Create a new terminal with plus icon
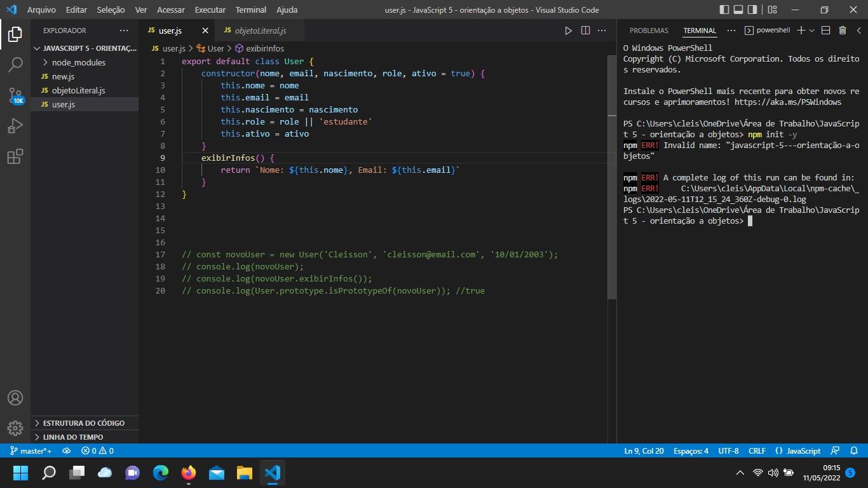This screenshot has width=868, height=488. (801, 30)
